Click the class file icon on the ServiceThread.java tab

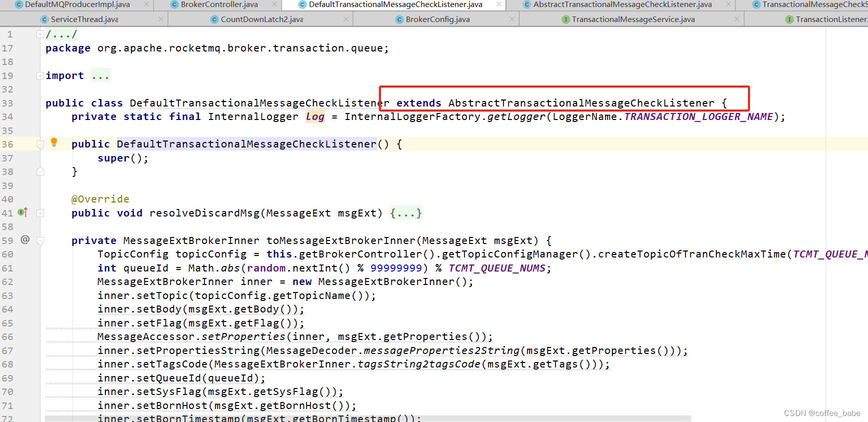[x=44, y=19]
